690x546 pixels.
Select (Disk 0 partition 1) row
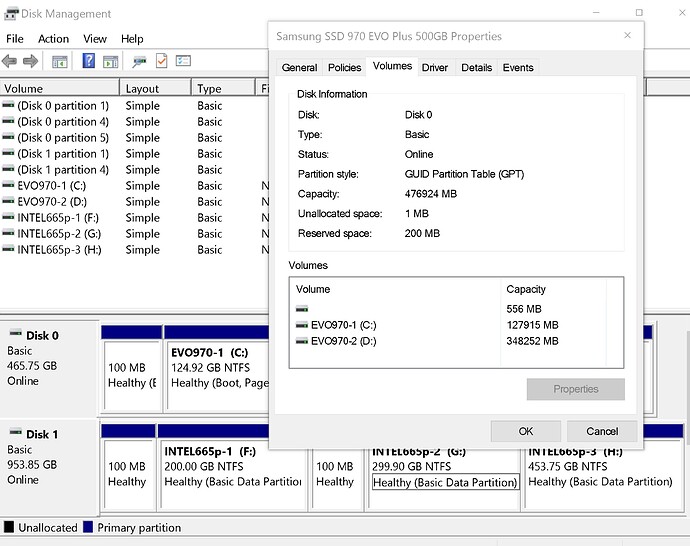coord(134,106)
